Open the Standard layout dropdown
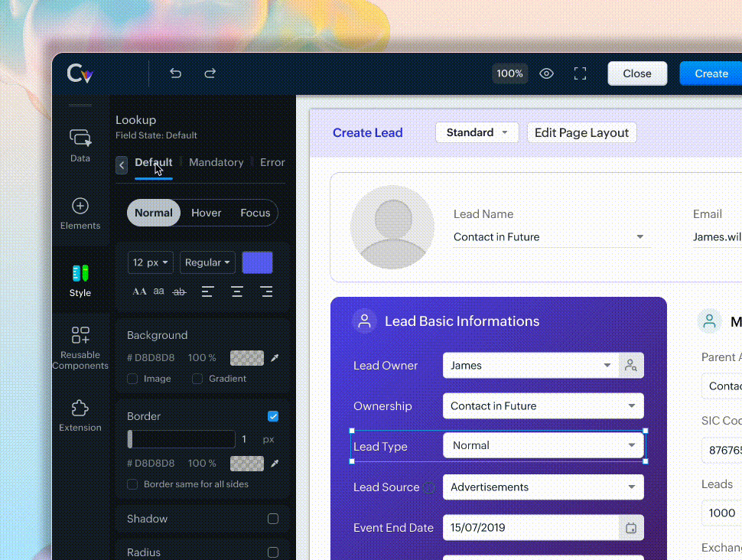742x560 pixels. tap(477, 132)
